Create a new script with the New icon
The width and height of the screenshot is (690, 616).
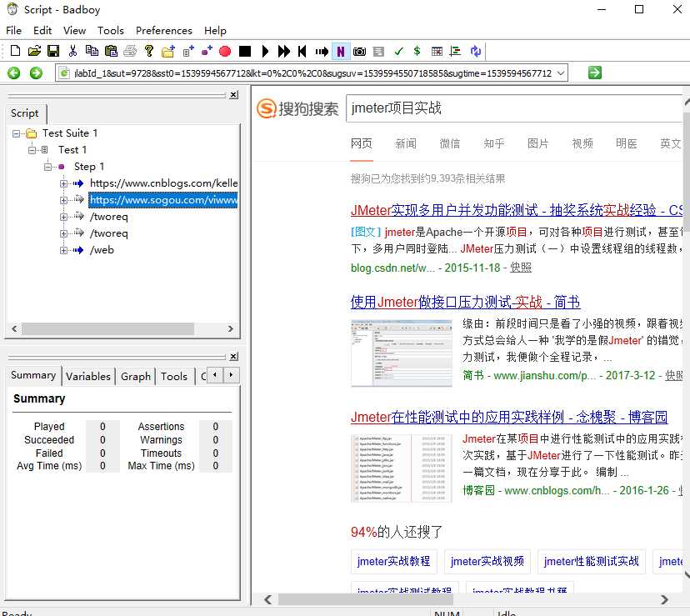(15, 51)
